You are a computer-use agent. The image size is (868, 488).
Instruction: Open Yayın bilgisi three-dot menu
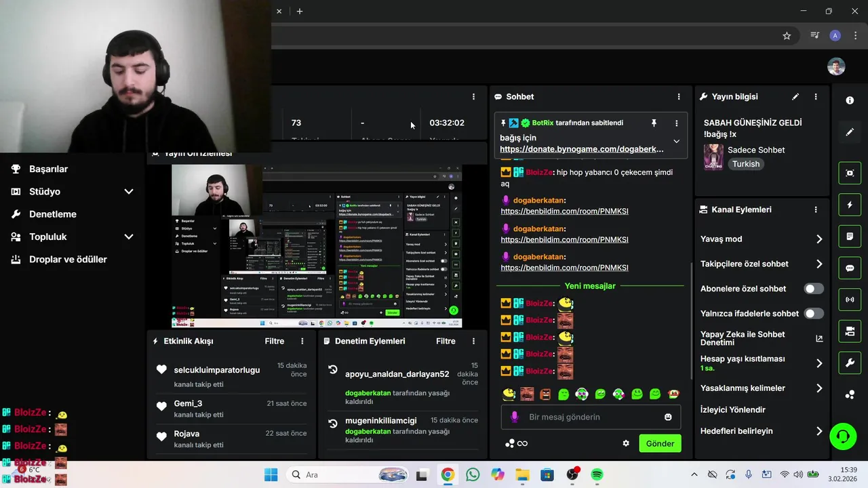coord(816,97)
